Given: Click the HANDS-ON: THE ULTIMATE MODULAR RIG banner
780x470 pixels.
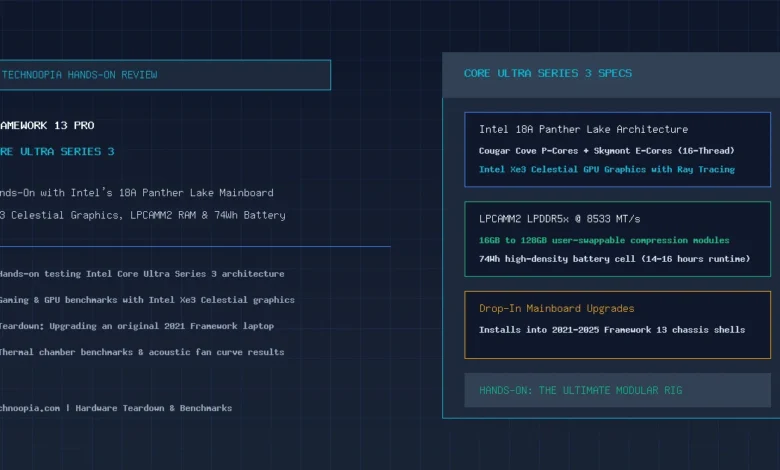Looking at the screenshot, I should click(617, 390).
